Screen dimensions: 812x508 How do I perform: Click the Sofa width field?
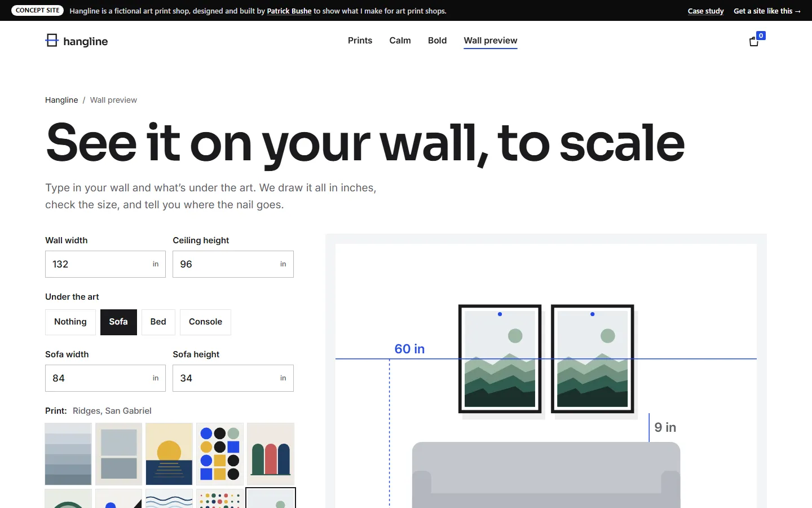pos(105,378)
